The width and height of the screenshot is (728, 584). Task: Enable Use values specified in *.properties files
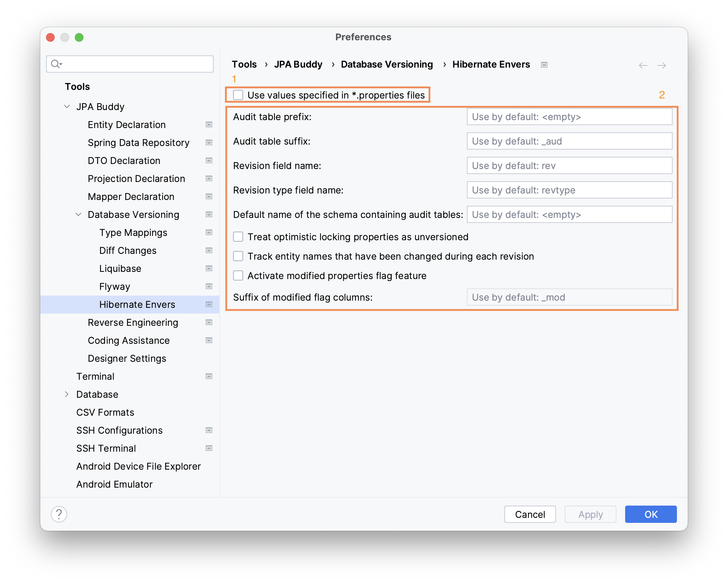pyautogui.click(x=238, y=95)
